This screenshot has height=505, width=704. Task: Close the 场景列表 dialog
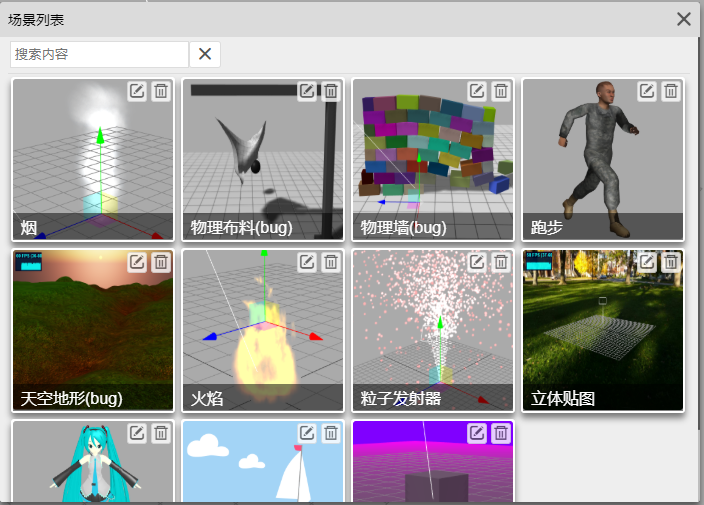tap(684, 19)
